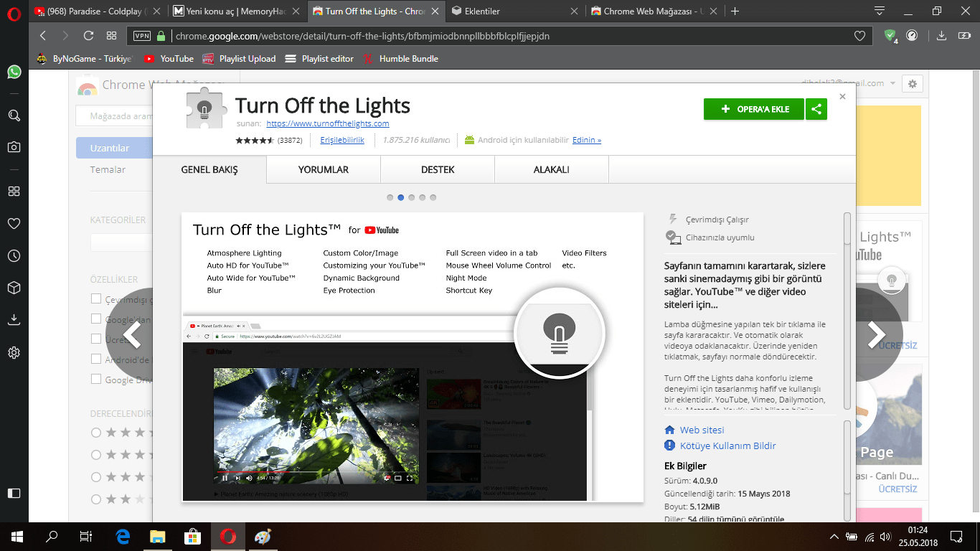The image size is (980, 551).
Task: Click the VPN badge in address bar
Action: click(x=142, y=36)
